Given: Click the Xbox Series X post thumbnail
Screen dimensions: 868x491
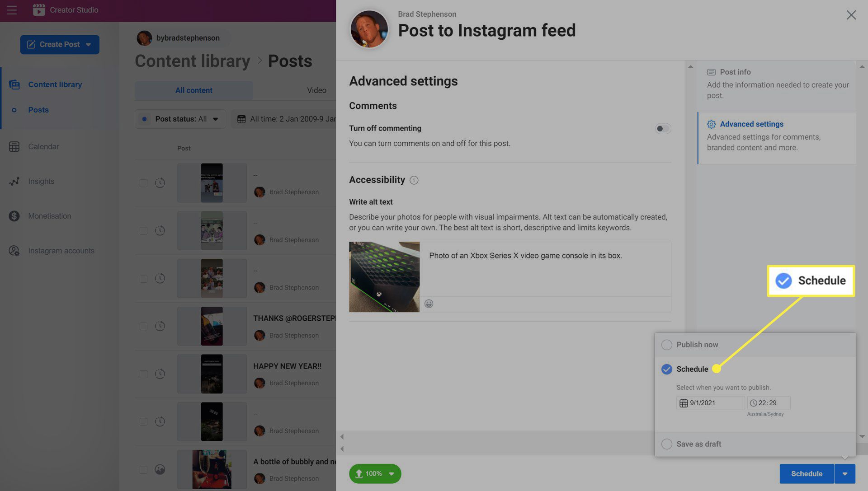Looking at the screenshot, I should click(x=385, y=277).
